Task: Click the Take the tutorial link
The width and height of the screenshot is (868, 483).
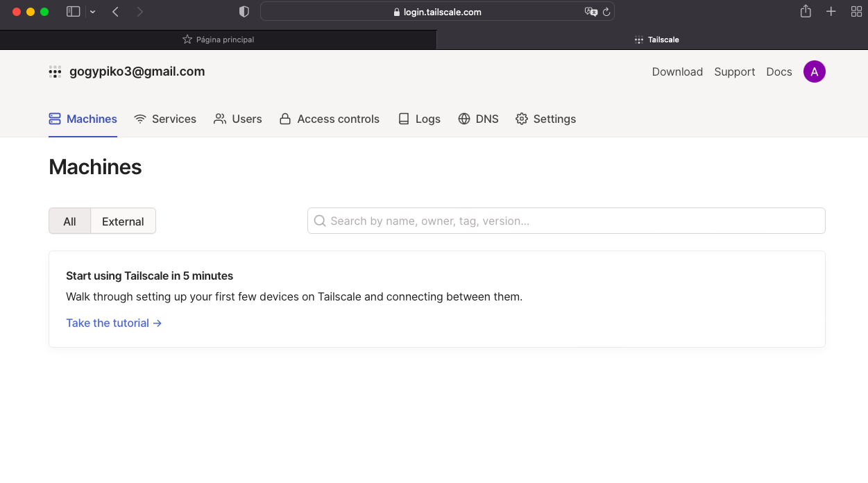Action: 114,323
